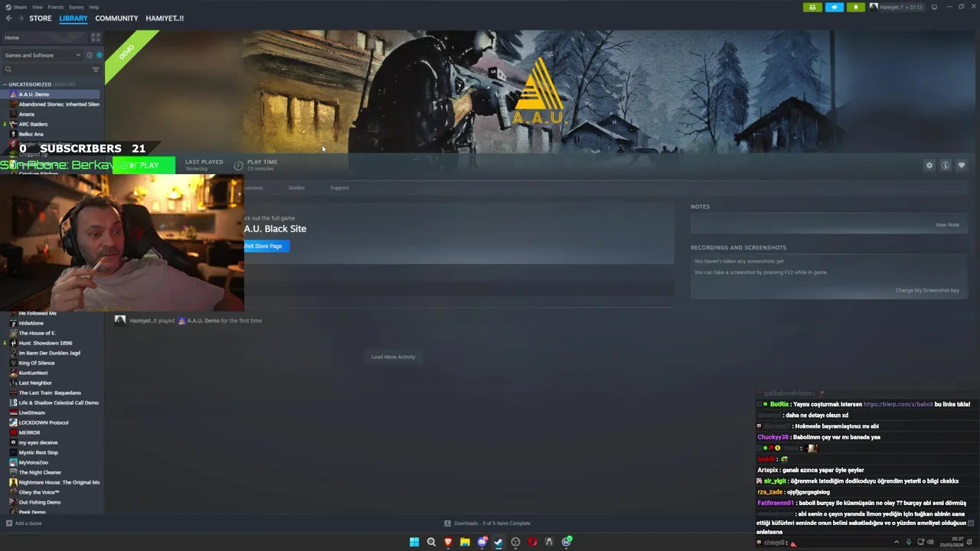Collapse the UNCATEGORIZED category

[5, 84]
